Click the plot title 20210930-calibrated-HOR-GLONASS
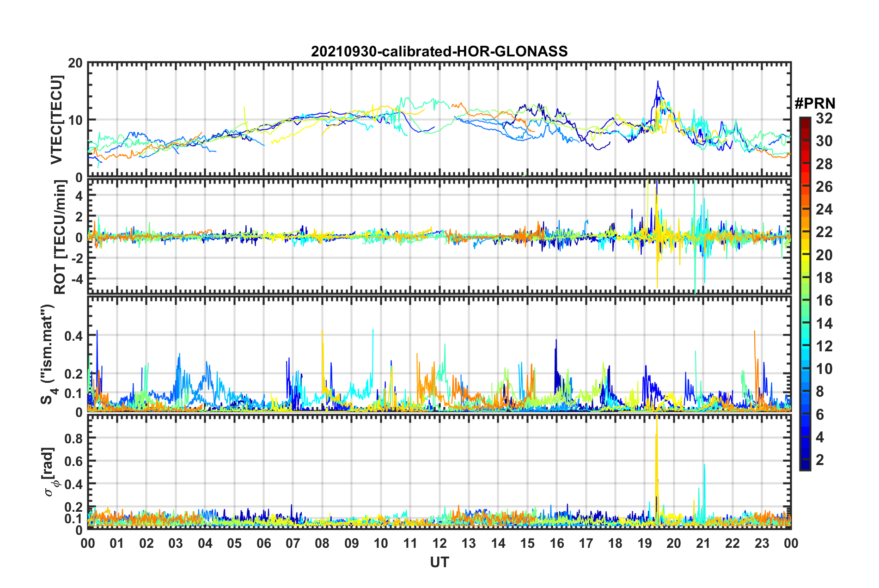 [439, 51]
